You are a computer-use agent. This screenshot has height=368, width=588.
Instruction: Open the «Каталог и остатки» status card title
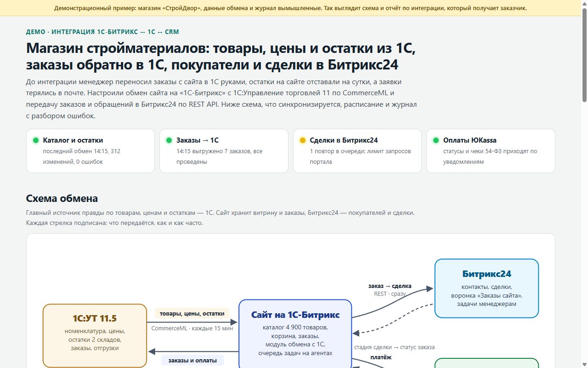point(73,140)
